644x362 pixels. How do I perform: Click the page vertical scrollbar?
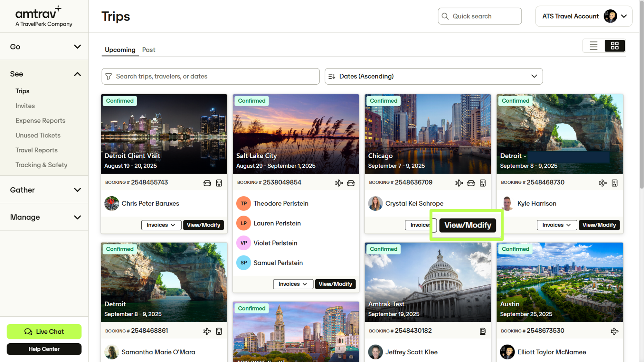pyautogui.click(x=641, y=95)
